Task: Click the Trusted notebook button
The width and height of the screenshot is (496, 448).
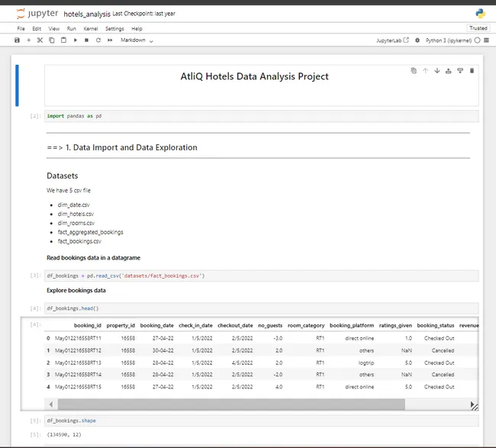Action: pyautogui.click(x=478, y=28)
